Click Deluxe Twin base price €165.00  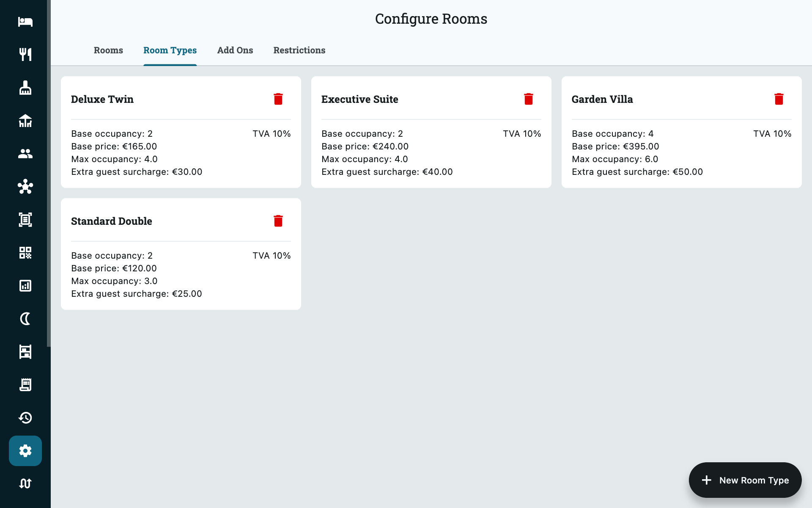(114, 146)
